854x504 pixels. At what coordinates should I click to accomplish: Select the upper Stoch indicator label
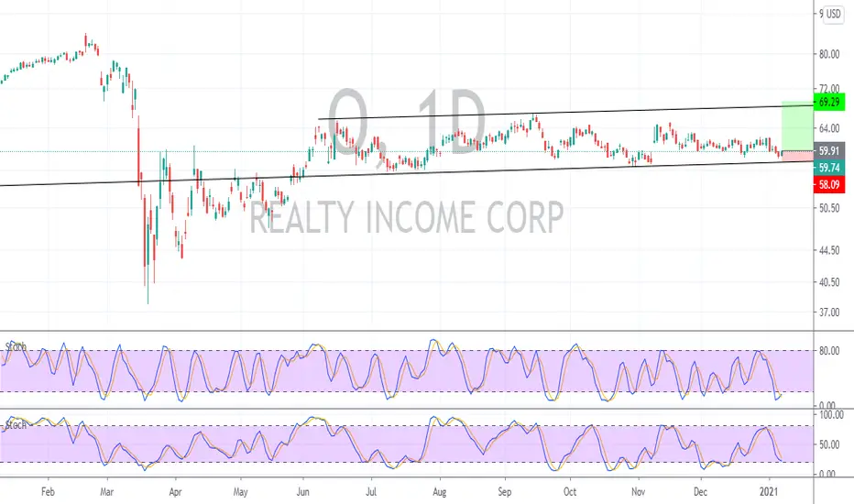[x=16, y=346]
